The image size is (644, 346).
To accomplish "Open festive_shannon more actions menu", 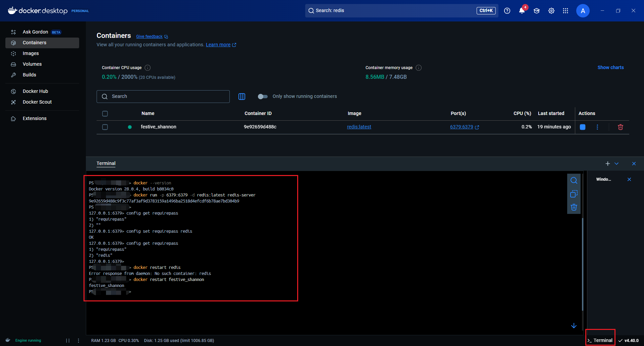I will [597, 127].
